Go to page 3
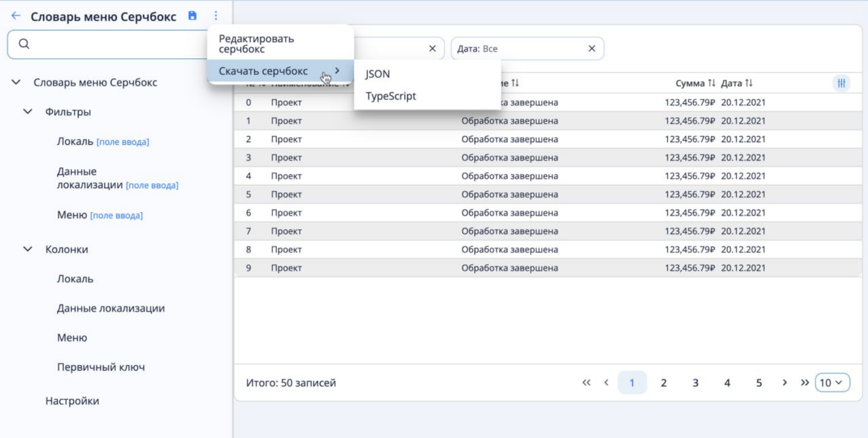The height and width of the screenshot is (438, 868). click(x=695, y=383)
